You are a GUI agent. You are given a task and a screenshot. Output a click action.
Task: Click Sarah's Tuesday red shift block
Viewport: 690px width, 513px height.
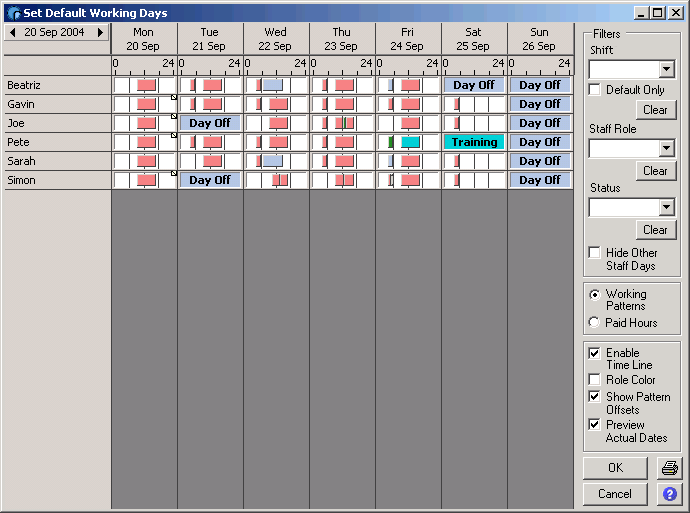pos(212,161)
